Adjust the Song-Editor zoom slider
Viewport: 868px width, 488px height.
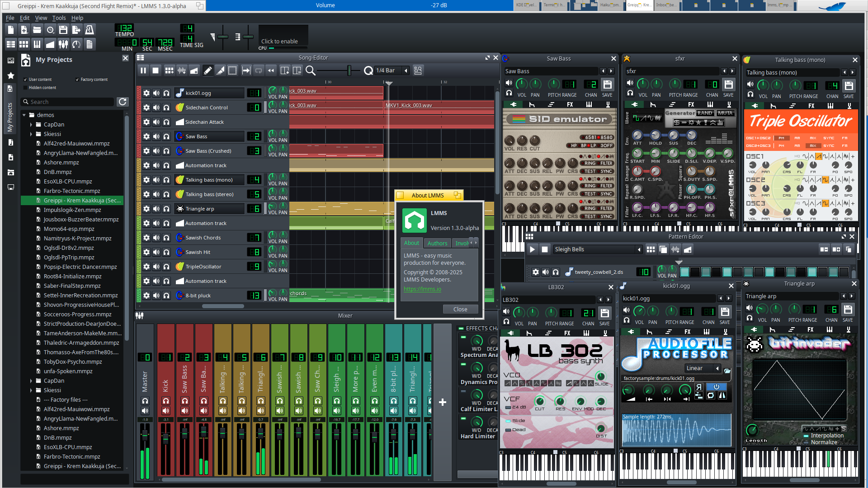[x=338, y=70]
